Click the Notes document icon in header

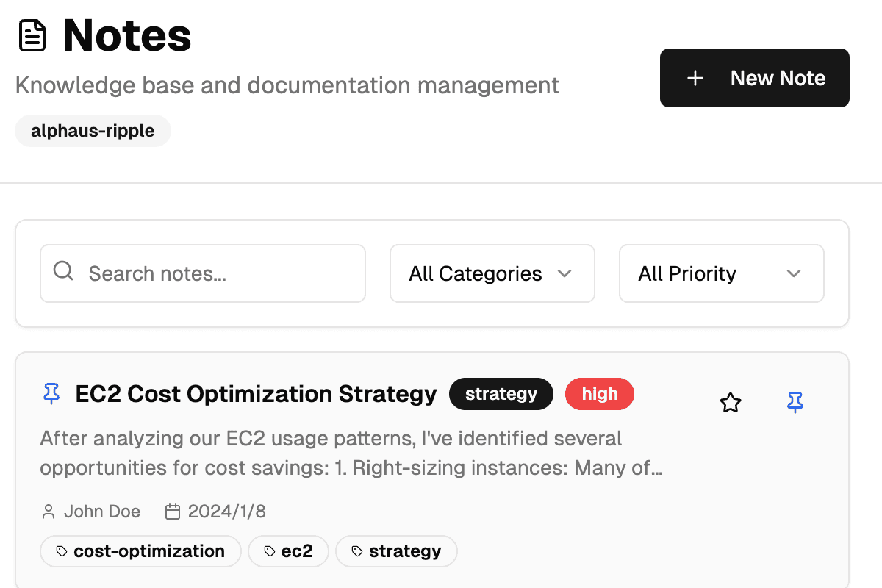(32, 36)
